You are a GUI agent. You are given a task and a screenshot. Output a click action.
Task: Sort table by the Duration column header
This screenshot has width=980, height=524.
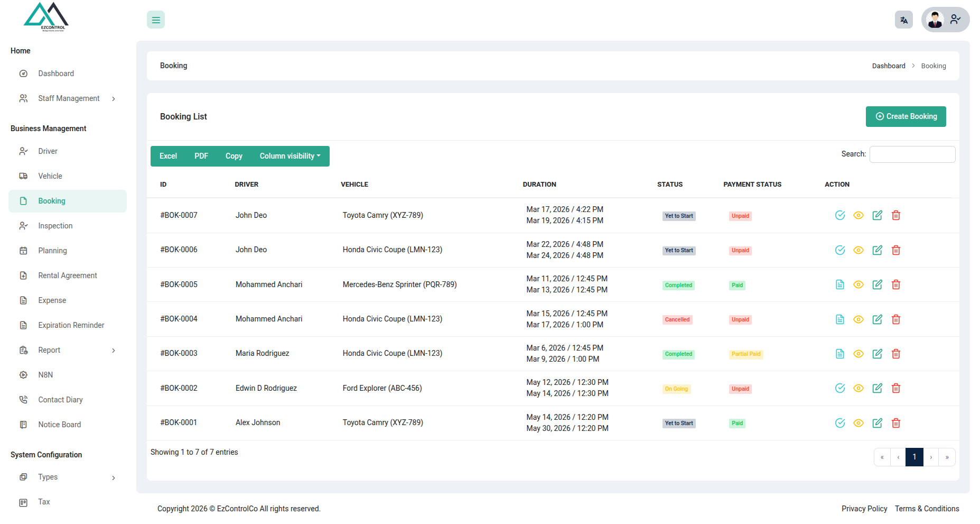click(x=539, y=185)
